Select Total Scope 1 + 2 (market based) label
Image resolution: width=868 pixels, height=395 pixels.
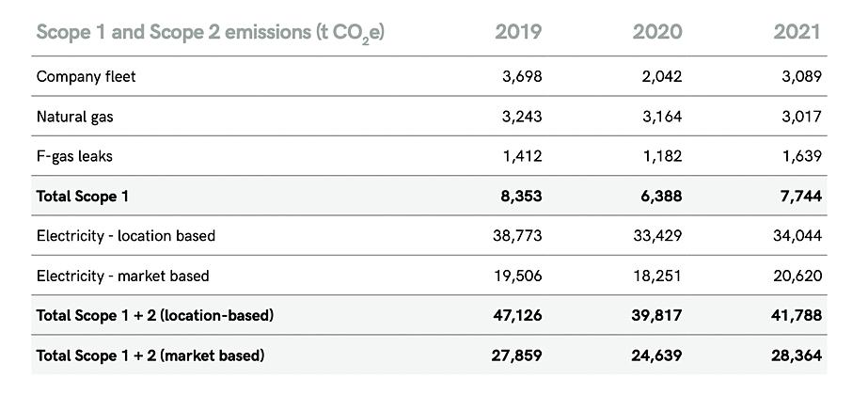click(x=150, y=355)
